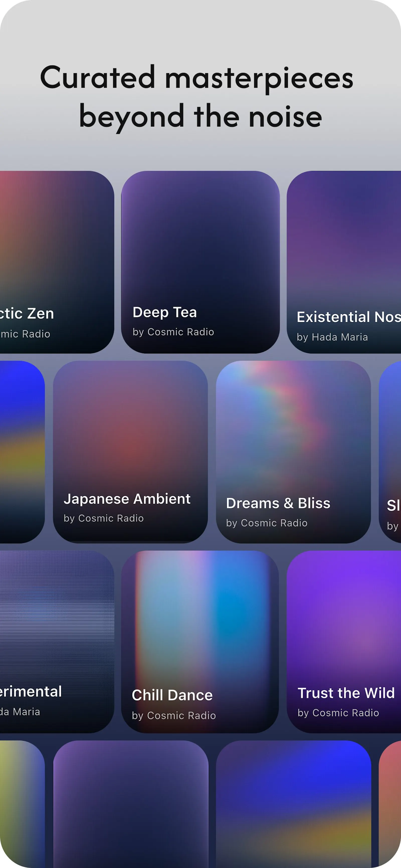This screenshot has width=401, height=868.
Task: Open the card ending in 'erimental'
Action: coord(57,642)
